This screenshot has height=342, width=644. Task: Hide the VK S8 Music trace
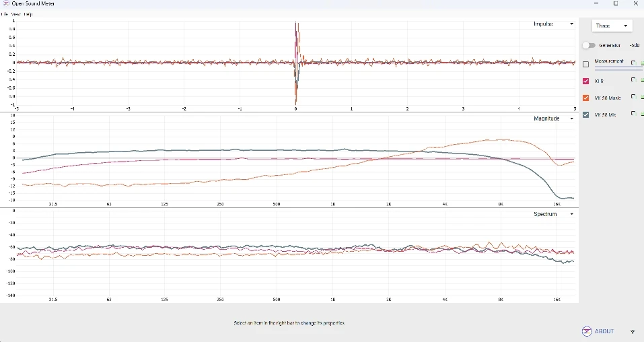pos(585,98)
